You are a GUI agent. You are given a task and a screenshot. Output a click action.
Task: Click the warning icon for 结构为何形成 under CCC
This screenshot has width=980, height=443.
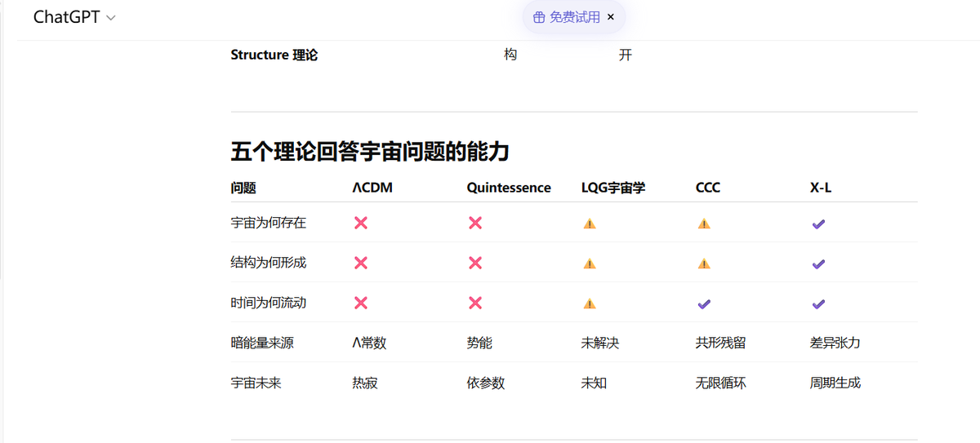pos(703,263)
